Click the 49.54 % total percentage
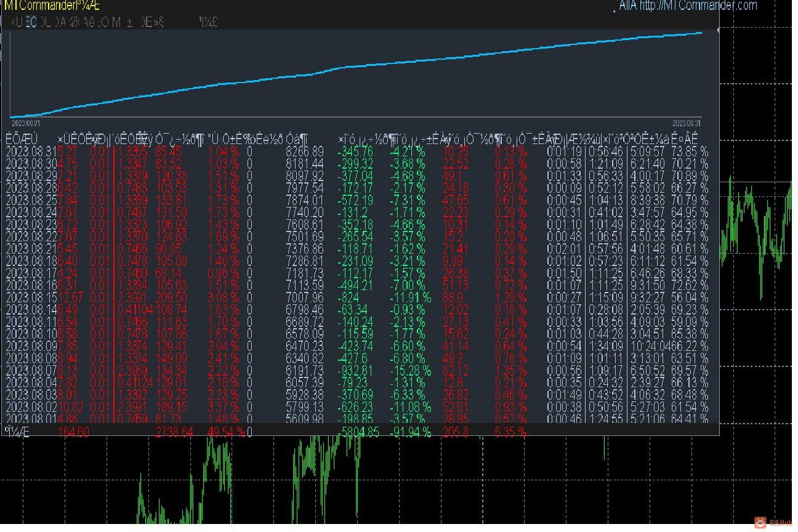798x532 pixels. 227,432
